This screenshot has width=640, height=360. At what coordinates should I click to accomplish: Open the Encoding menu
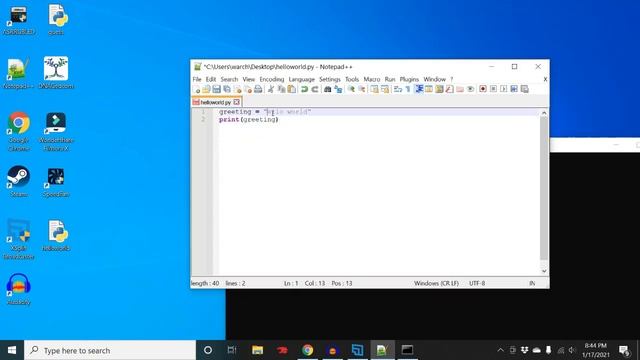click(x=271, y=79)
